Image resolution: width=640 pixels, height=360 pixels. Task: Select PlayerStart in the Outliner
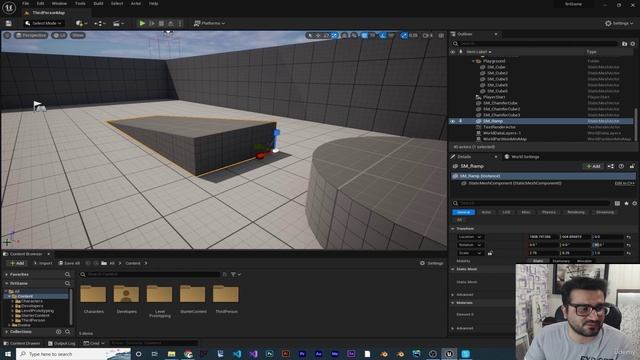494,97
